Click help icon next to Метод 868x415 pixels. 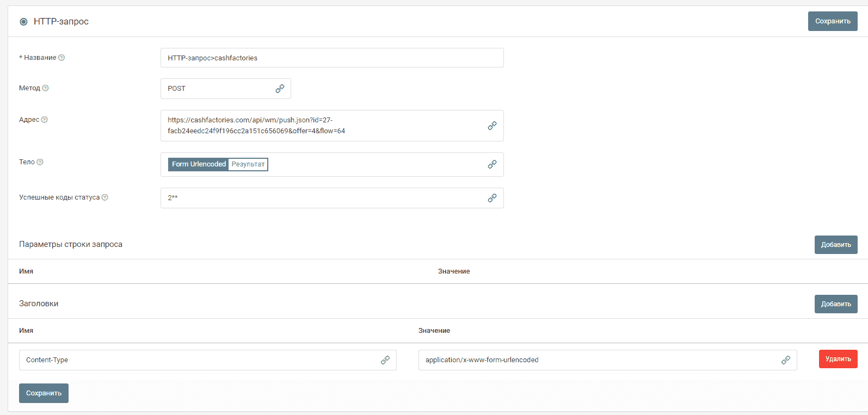tap(46, 88)
